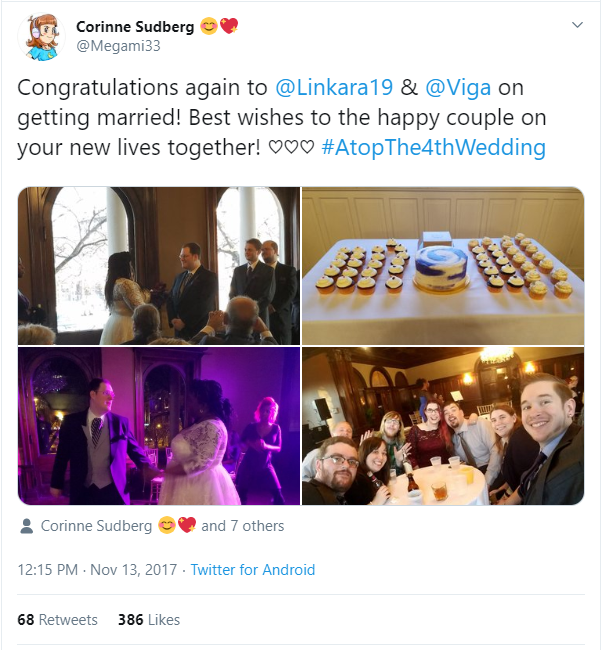Click the smiling face emoji beside name
Image resolution: width=601 pixels, height=650 pixels.
coord(209,27)
